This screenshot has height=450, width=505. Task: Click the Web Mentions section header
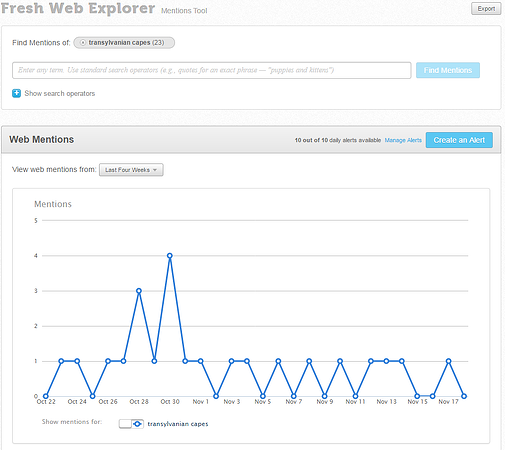point(42,140)
